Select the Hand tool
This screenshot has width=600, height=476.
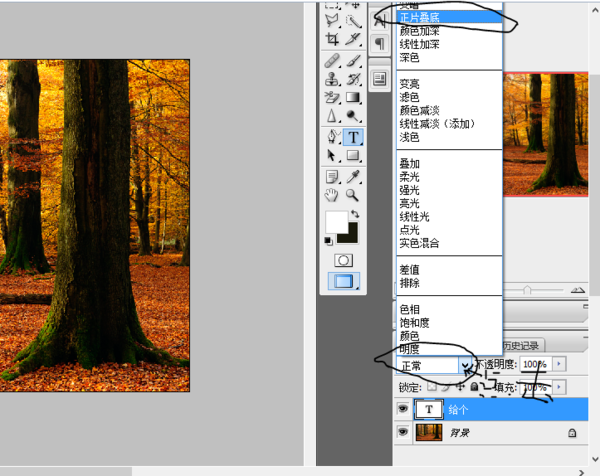332,195
